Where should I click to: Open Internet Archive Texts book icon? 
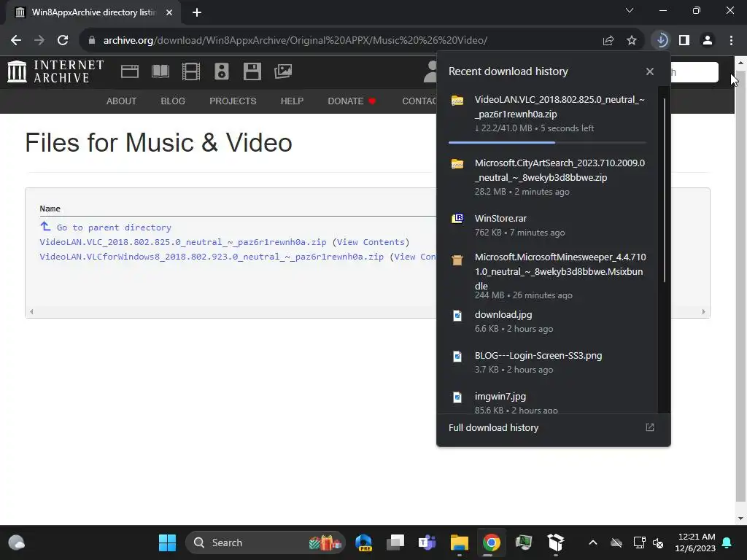click(160, 71)
